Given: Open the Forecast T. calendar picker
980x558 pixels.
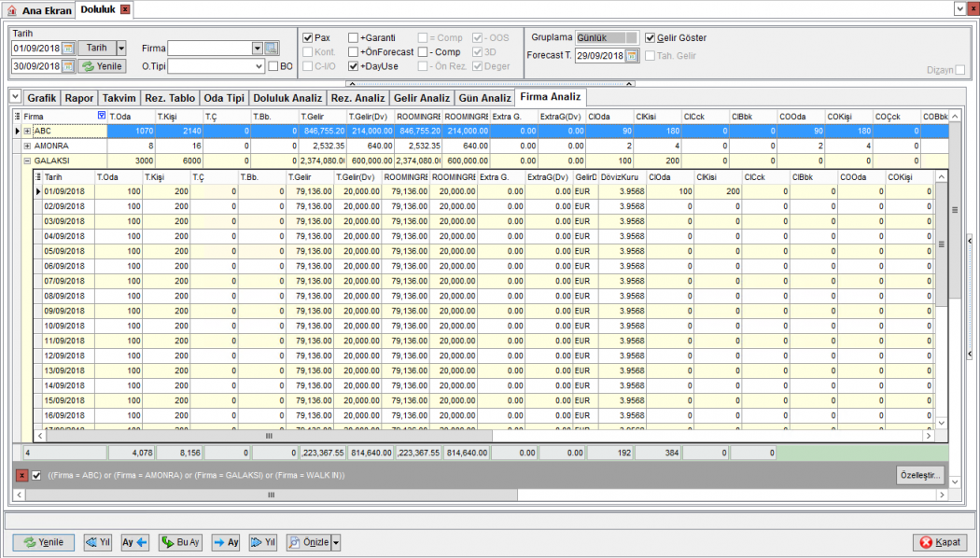Looking at the screenshot, I should tap(633, 56).
